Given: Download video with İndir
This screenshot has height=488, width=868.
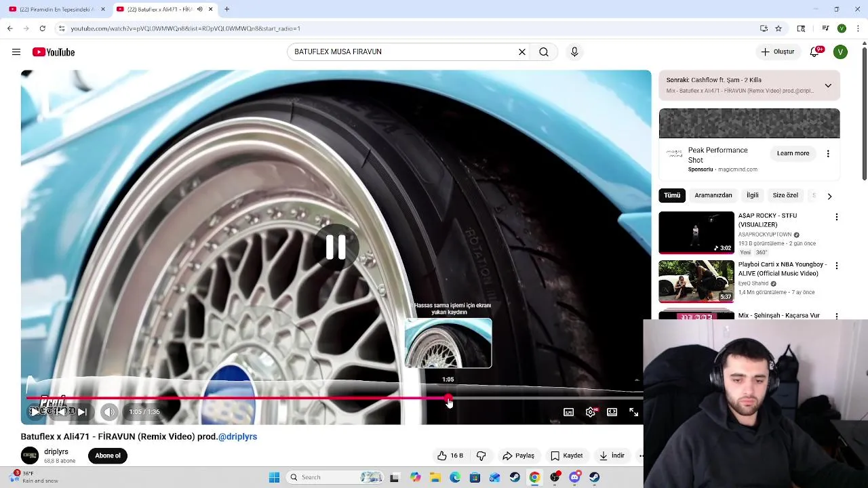Looking at the screenshot, I should [612, 455].
